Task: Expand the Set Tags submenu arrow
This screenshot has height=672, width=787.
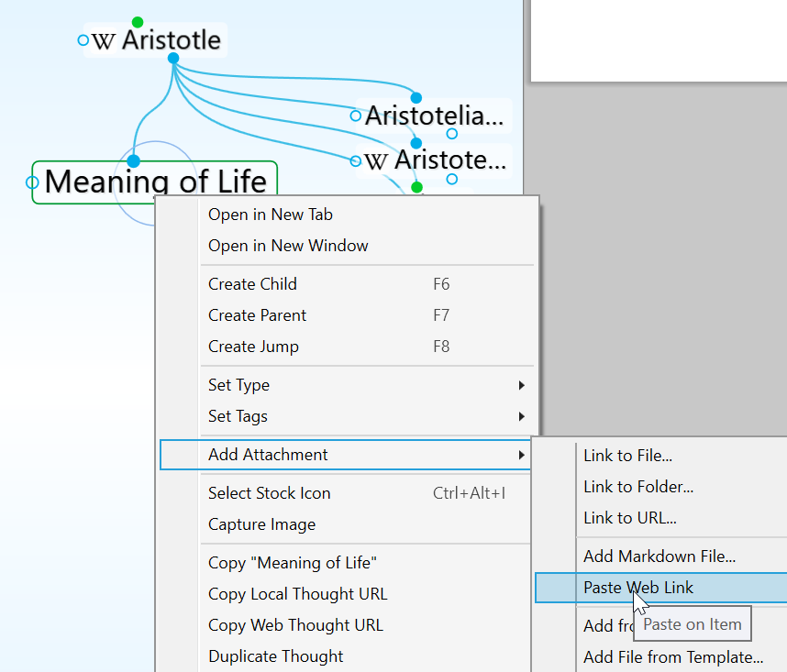Action: click(x=522, y=416)
